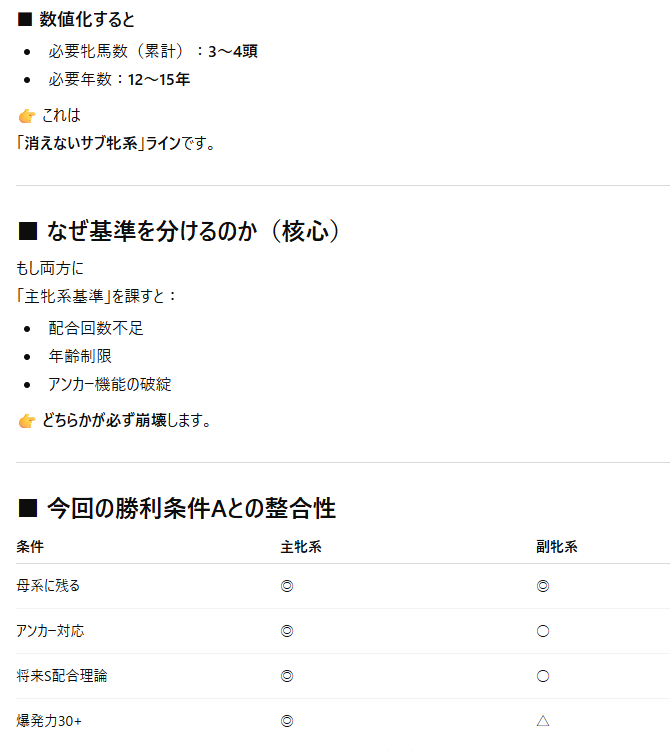This screenshot has height=751, width=670.
Task: Click the pointing hand emoji before どちらかが必ず崩壊します
Action: point(26,421)
